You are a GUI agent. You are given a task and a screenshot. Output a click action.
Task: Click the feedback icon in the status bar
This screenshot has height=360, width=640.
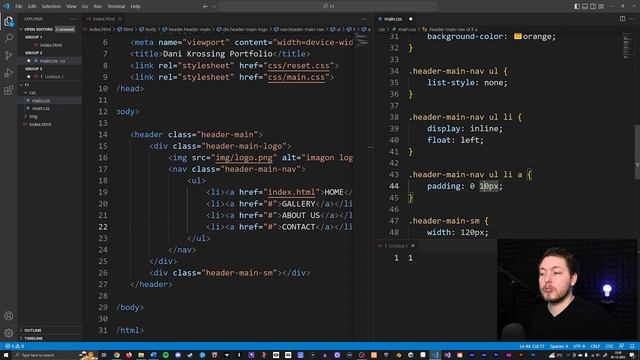point(621,346)
